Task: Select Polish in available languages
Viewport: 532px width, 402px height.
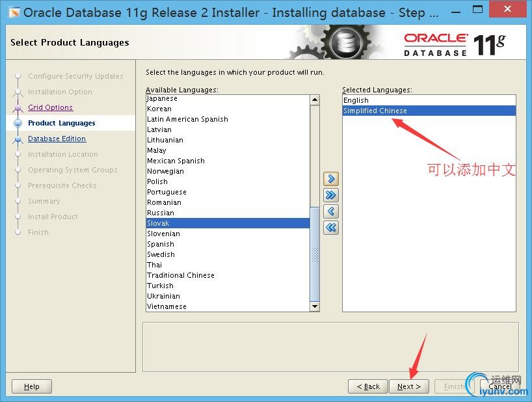Action: 228,181
